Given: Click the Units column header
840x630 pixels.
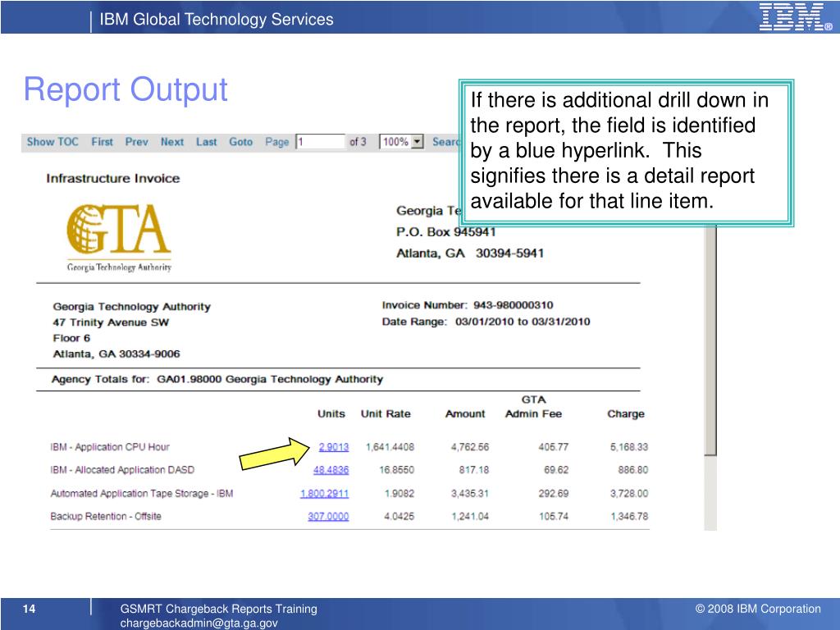Looking at the screenshot, I should [331, 413].
